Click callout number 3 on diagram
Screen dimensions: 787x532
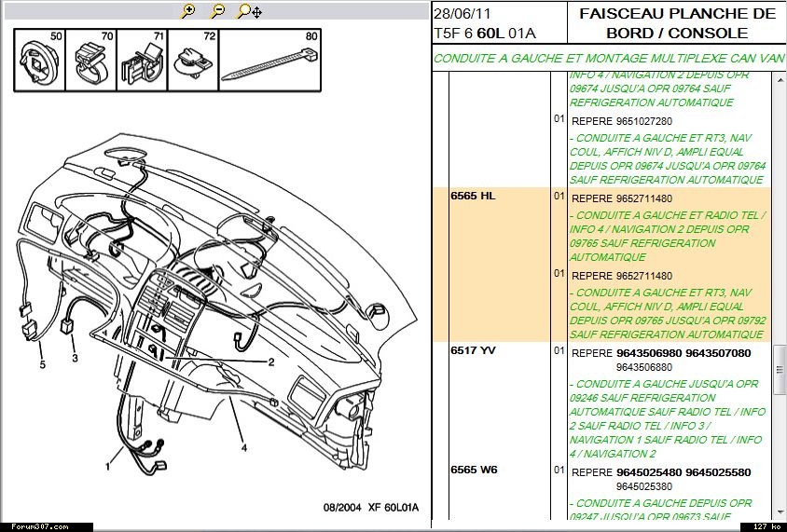(x=74, y=357)
